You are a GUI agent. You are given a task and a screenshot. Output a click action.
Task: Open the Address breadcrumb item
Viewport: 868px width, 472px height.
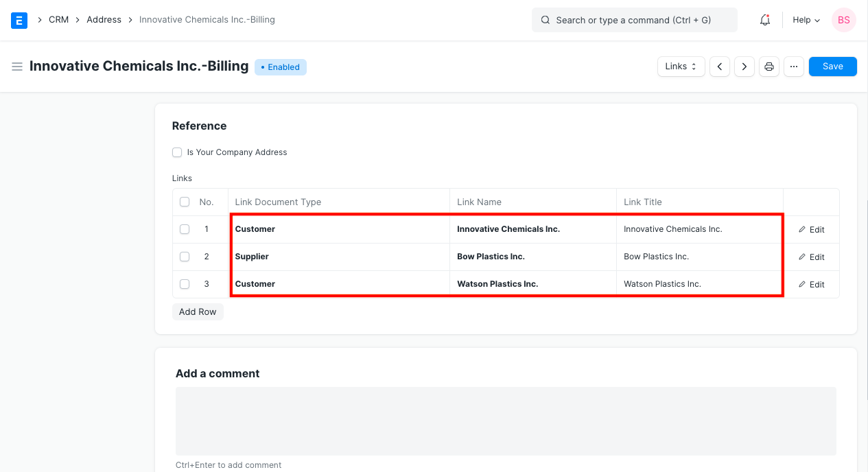[104, 19]
